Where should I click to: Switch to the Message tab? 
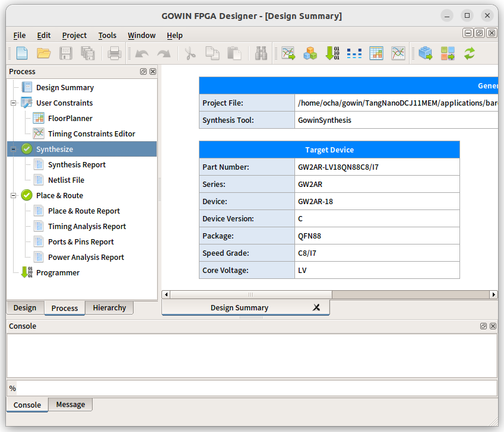pos(70,405)
